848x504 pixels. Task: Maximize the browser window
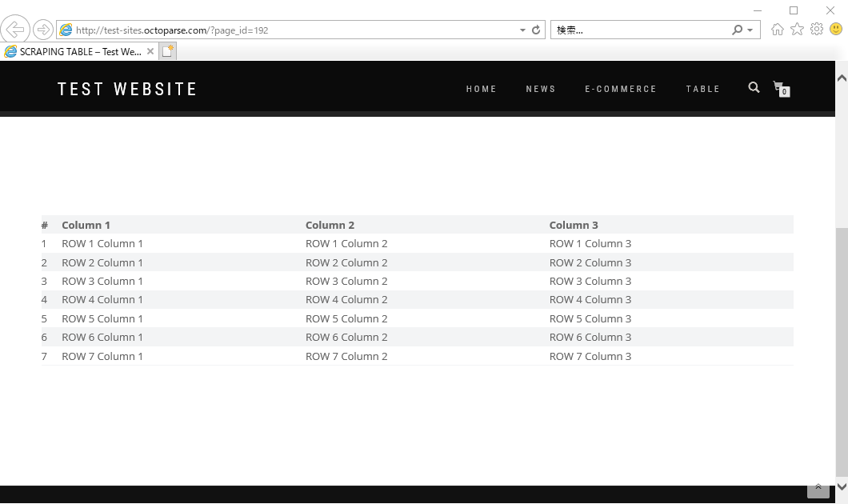pos(794,10)
